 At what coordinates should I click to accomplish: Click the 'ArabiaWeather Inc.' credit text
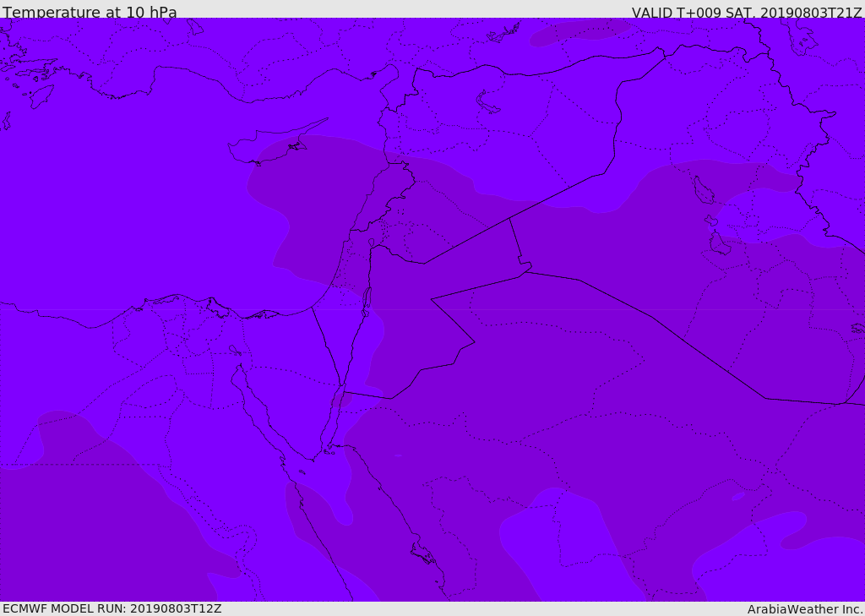pyautogui.click(x=805, y=609)
